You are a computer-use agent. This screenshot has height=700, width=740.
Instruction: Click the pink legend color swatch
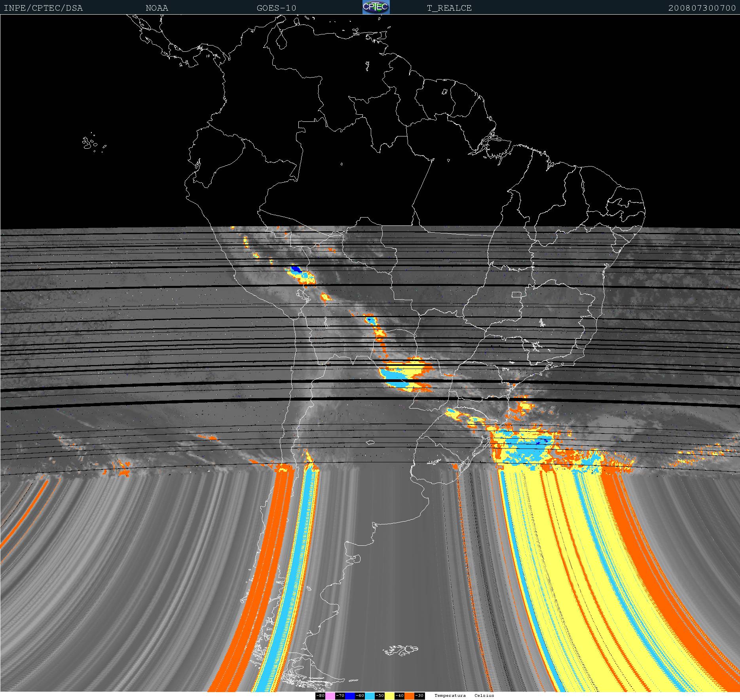coord(330,696)
